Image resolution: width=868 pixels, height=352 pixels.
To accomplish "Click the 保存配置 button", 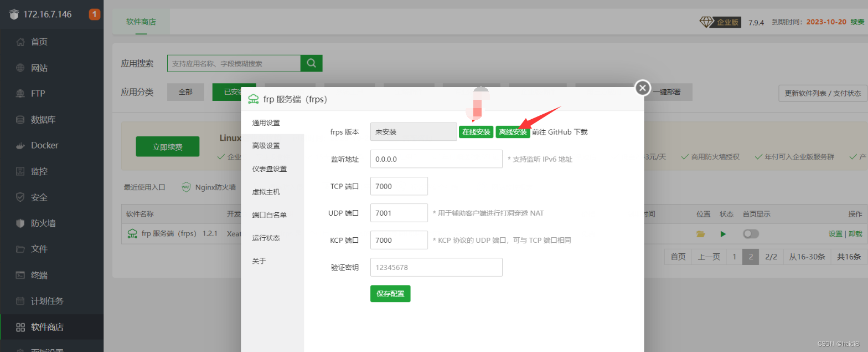I will [x=390, y=294].
